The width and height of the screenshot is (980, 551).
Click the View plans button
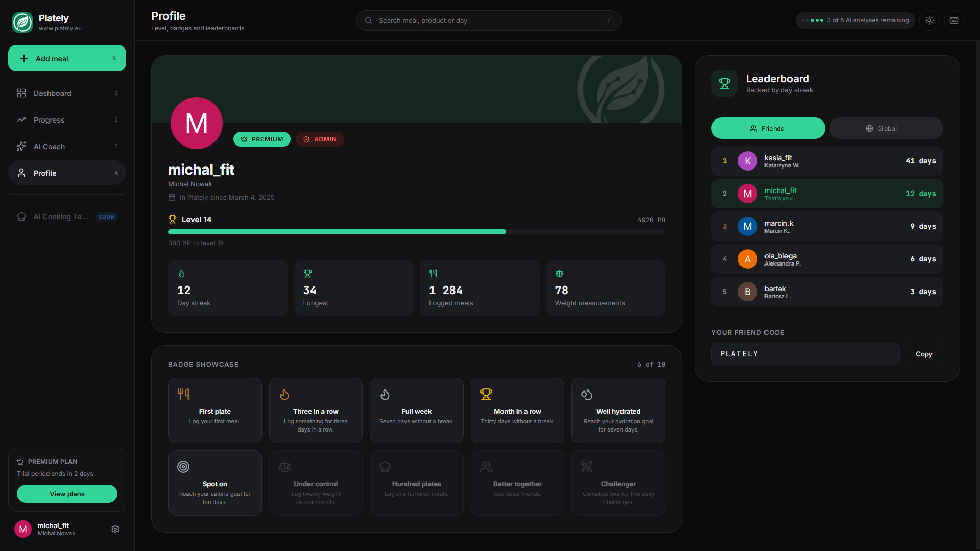pyautogui.click(x=67, y=494)
